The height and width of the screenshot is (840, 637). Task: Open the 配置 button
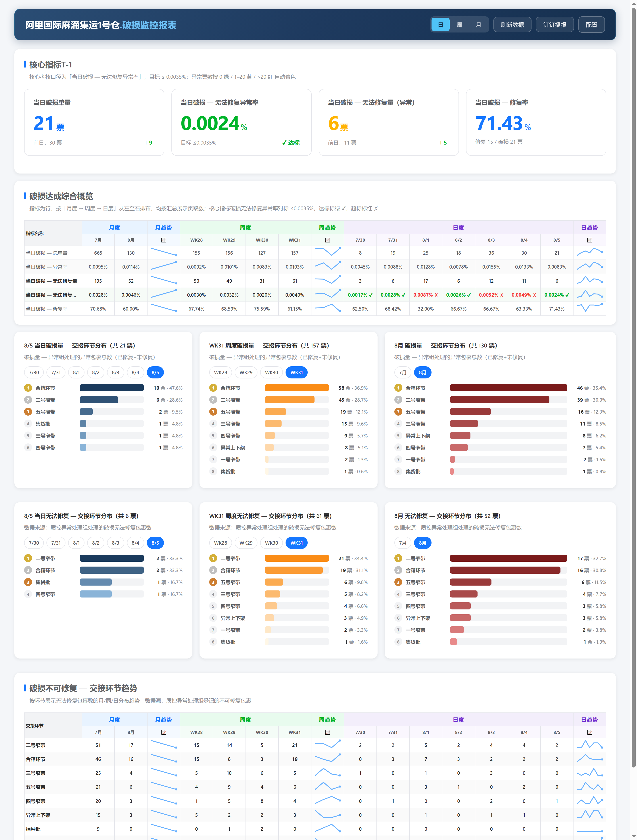click(x=591, y=25)
